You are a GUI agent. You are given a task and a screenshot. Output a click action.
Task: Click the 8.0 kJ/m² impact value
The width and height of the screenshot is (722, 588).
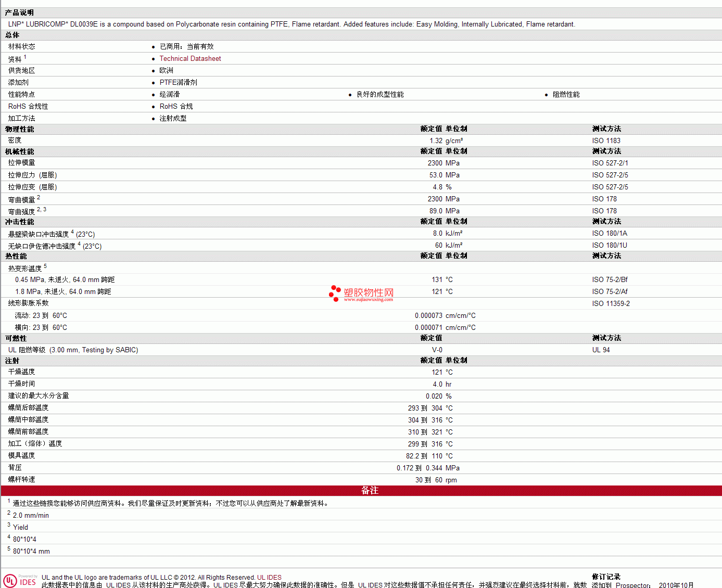point(448,234)
